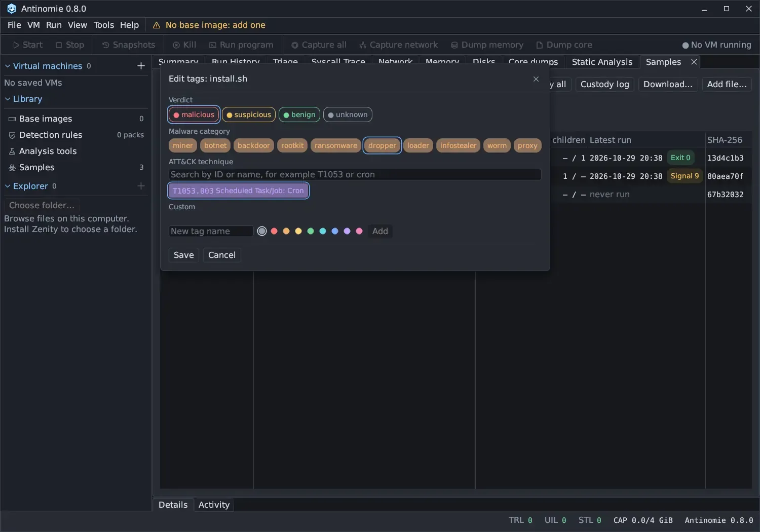Viewport: 760px width, 532px height.
Task: Open Snapshots from the toolbar
Action: tap(129, 45)
